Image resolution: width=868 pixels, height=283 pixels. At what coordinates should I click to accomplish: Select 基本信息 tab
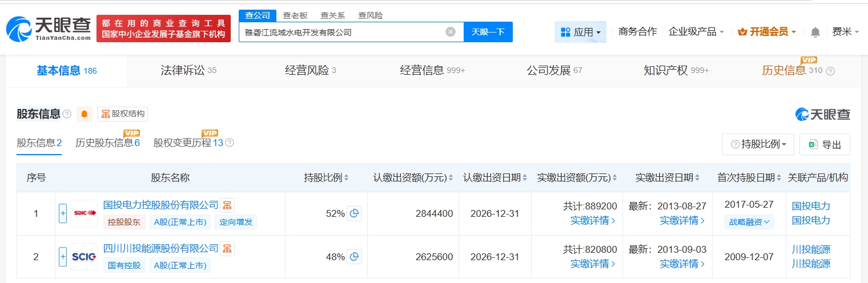pyautogui.click(x=67, y=71)
